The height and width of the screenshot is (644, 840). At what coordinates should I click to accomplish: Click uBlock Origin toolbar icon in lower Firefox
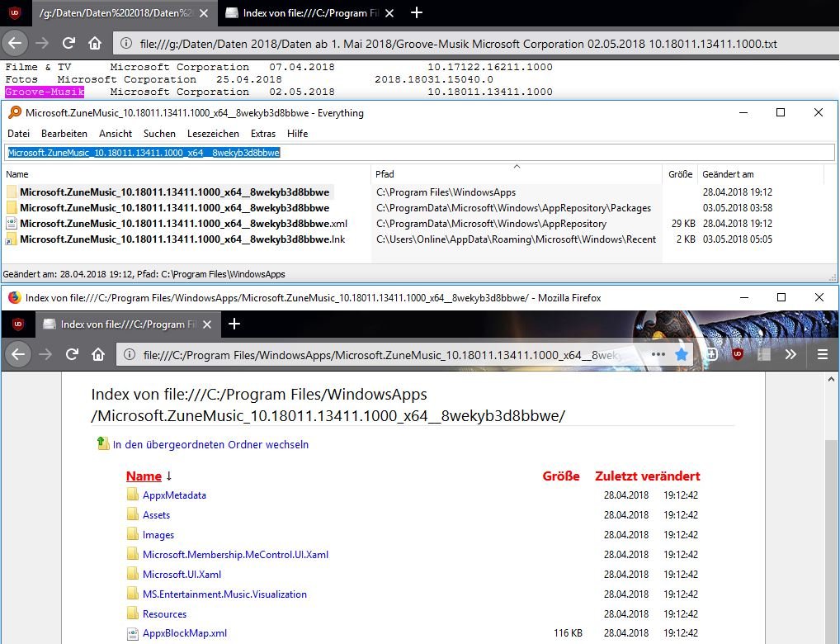tap(738, 354)
